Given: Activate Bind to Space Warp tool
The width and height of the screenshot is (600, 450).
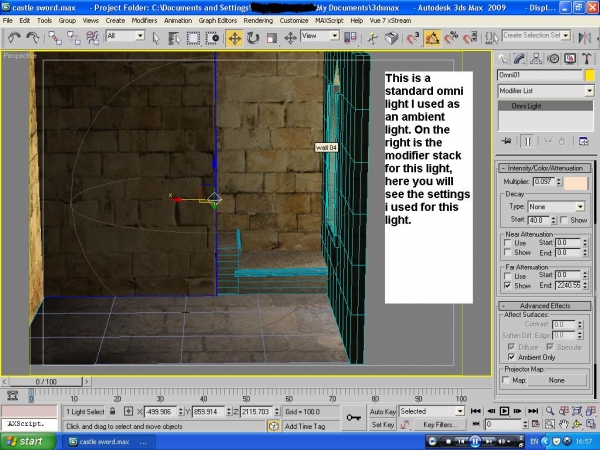Looking at the screenshot, I should pyautogui.click(x=93, y=38).
